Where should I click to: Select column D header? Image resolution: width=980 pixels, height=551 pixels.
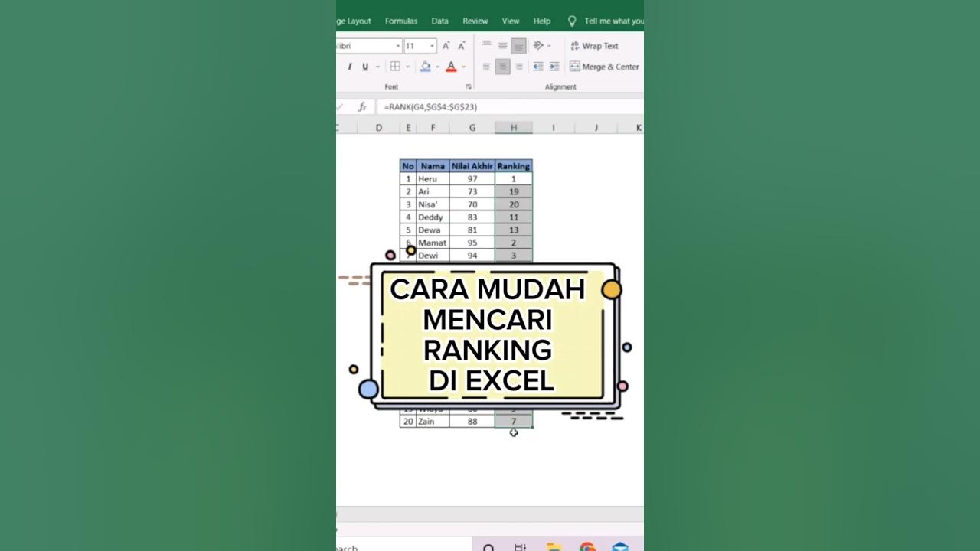(x=378, y=128)
